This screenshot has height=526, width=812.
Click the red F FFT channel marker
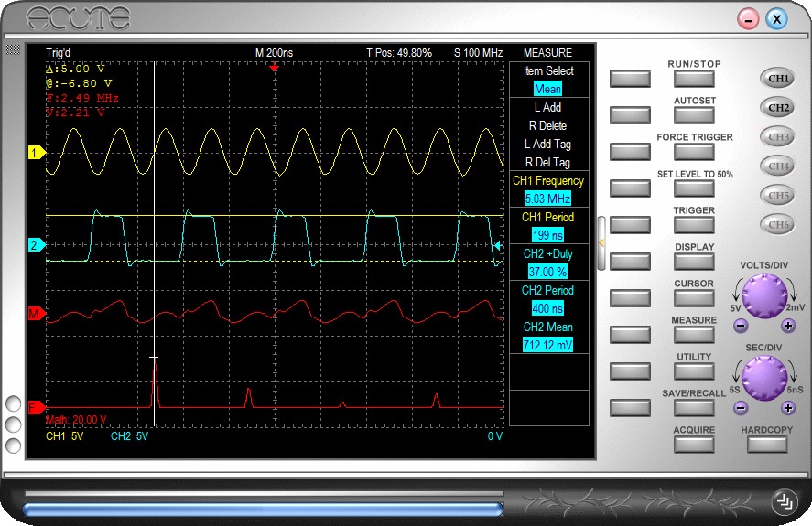37,408
